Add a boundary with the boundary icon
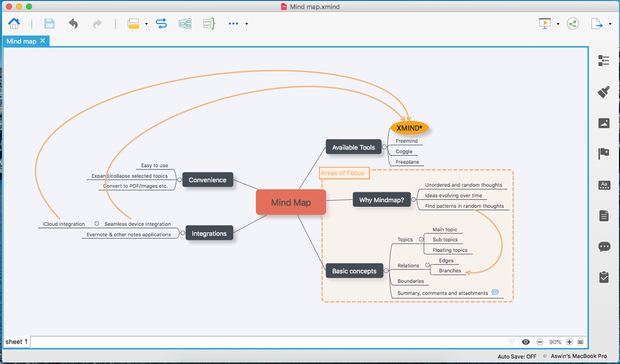 tap(185, 24)
